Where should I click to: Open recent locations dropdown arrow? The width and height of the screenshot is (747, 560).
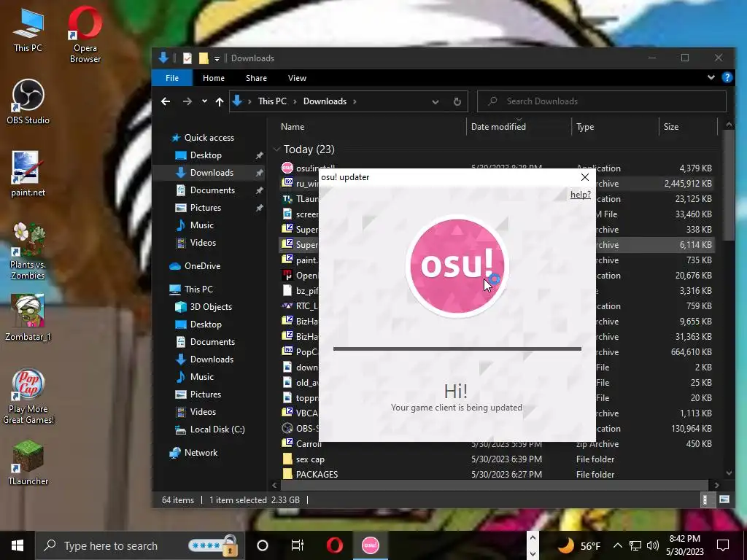pos(204,101)
